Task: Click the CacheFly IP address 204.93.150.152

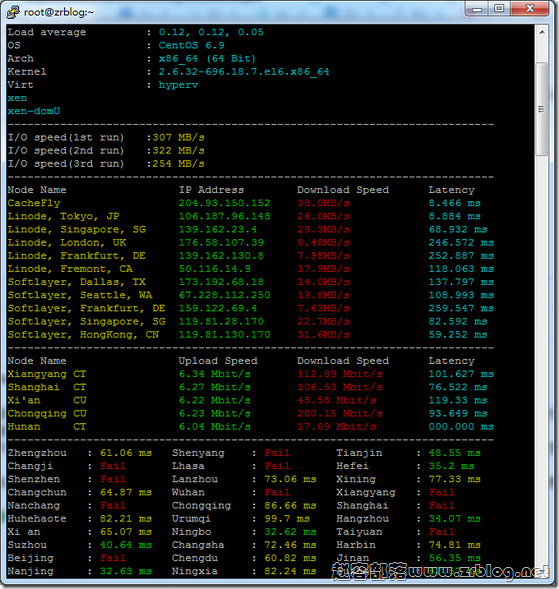Action: click(224, 203)
